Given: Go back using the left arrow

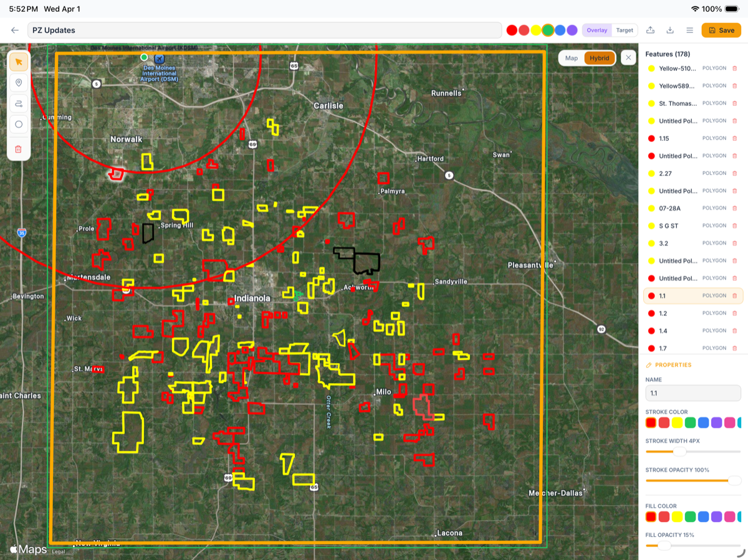Looking at the screenshot, I should [x=15, y=30].
